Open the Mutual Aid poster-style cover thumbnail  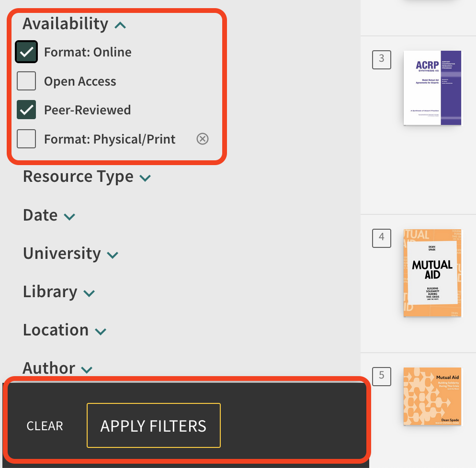pos(432,273)
